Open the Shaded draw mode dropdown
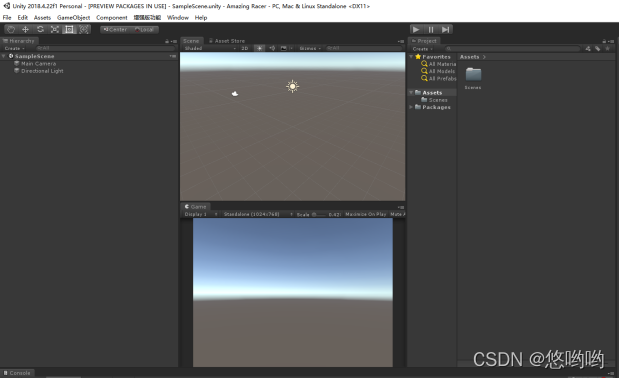This screenshot has width=620, height=379. click(210, 48)
